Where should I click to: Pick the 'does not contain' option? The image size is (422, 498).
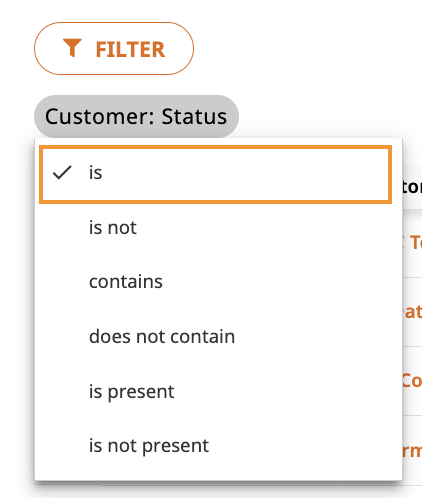click(215, 336)
